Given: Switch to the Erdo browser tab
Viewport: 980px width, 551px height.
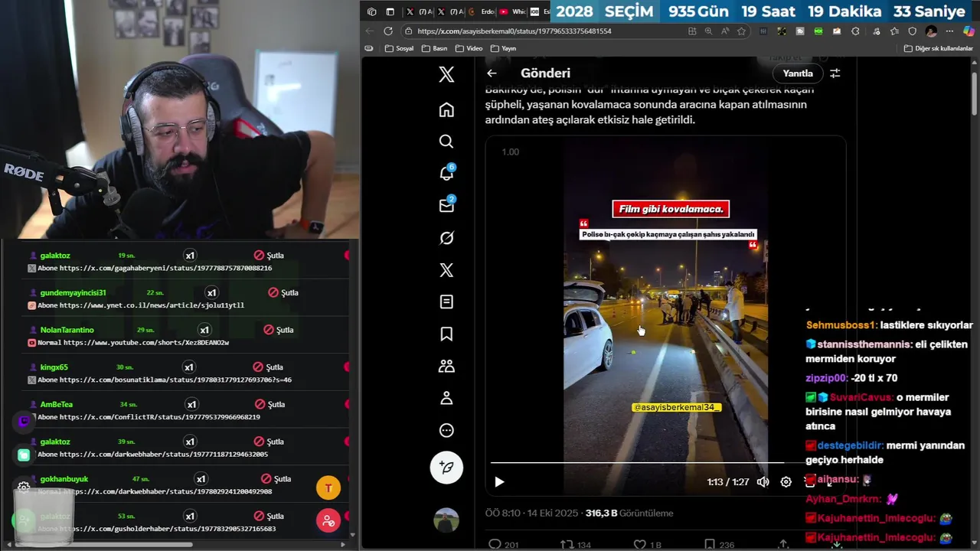Looking at the screenshot, I should pos(480,11).
